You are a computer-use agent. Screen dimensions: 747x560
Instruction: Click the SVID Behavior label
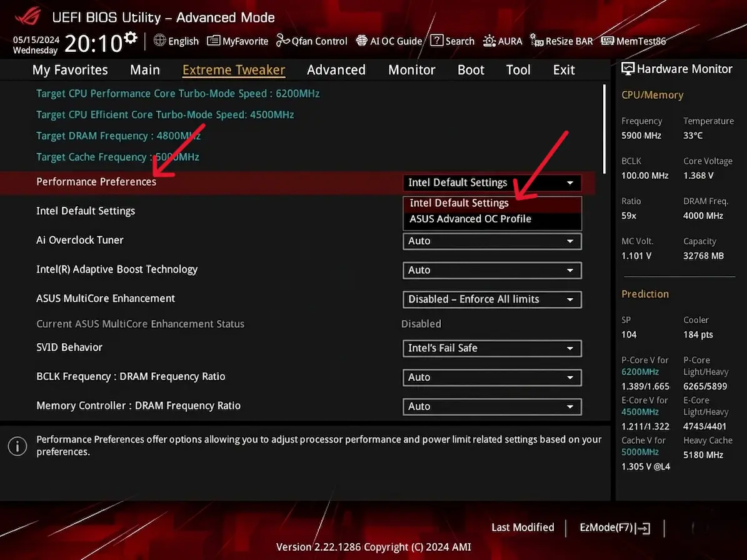pos(69,347)
